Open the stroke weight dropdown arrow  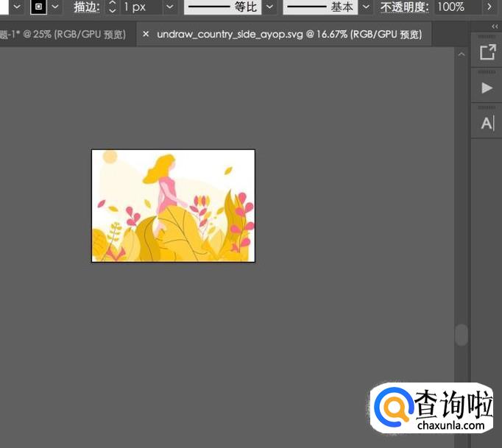[170, 7]
